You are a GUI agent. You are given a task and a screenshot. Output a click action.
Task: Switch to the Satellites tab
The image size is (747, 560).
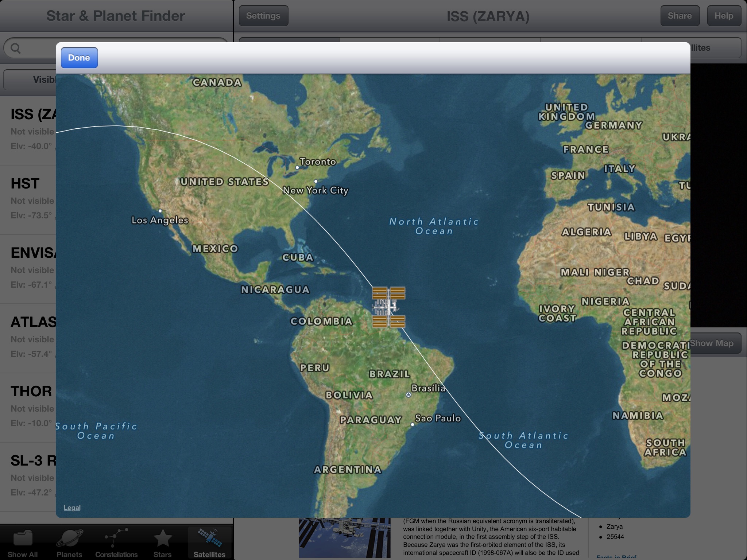(x=209, y=543)
